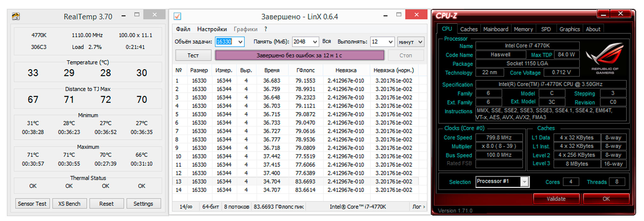Click the Load 2.7% reading in RealTemp

click(x=87, y=47)
